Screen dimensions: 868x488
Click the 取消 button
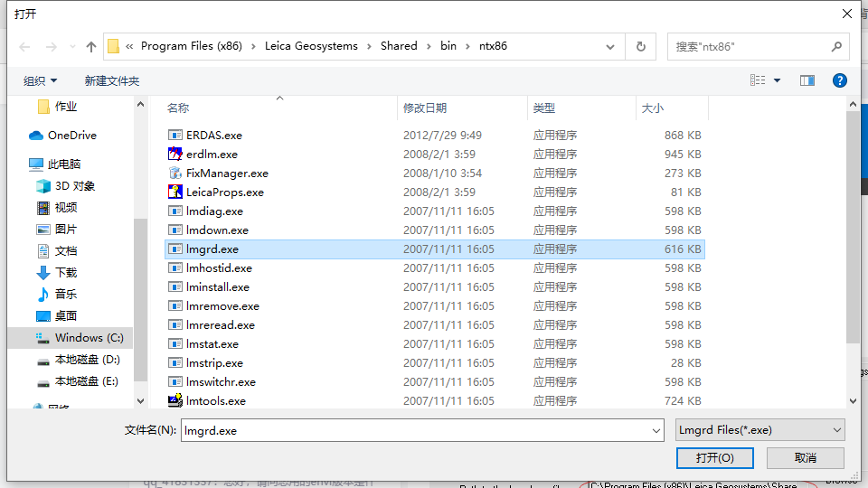tap(805, 458)
